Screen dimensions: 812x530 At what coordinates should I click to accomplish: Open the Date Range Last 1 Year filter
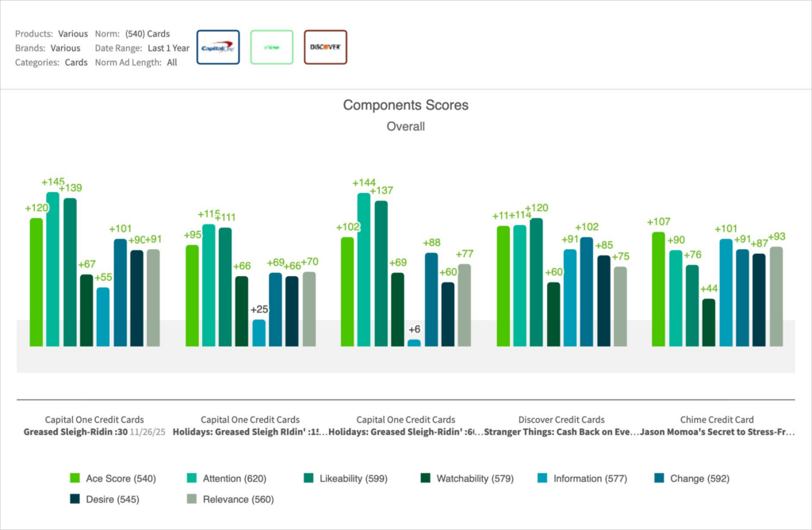point(168,48)
